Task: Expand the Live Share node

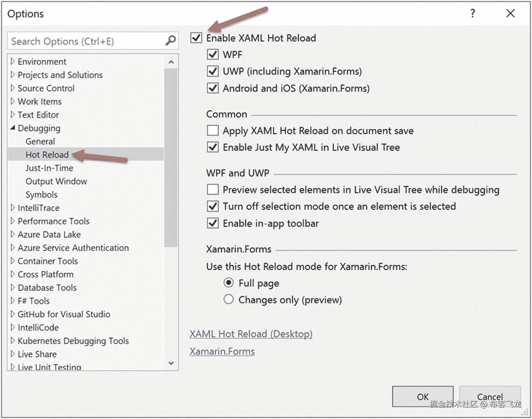Action: [13, 354]
